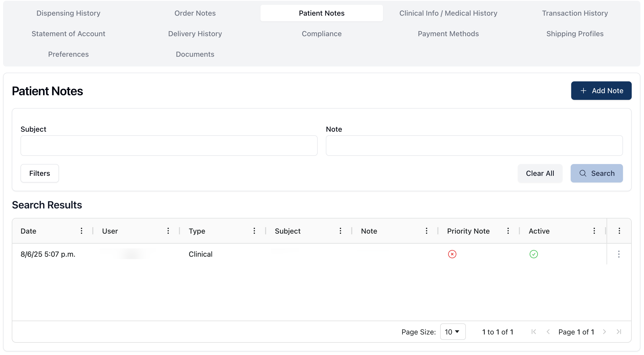Image resolution: width=644 pixels, height=355 pixels.
Task: Open the Date column options menu
Action: pyautogui.click(x=82, y=231)
